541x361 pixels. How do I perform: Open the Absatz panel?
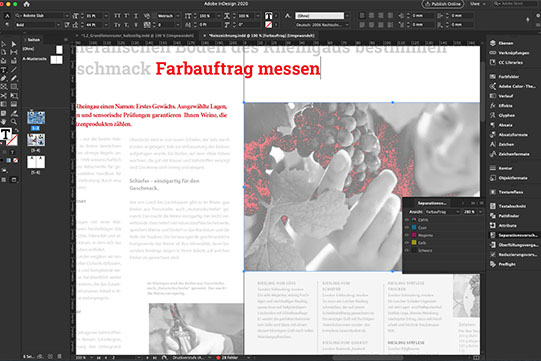click(505, 125)
